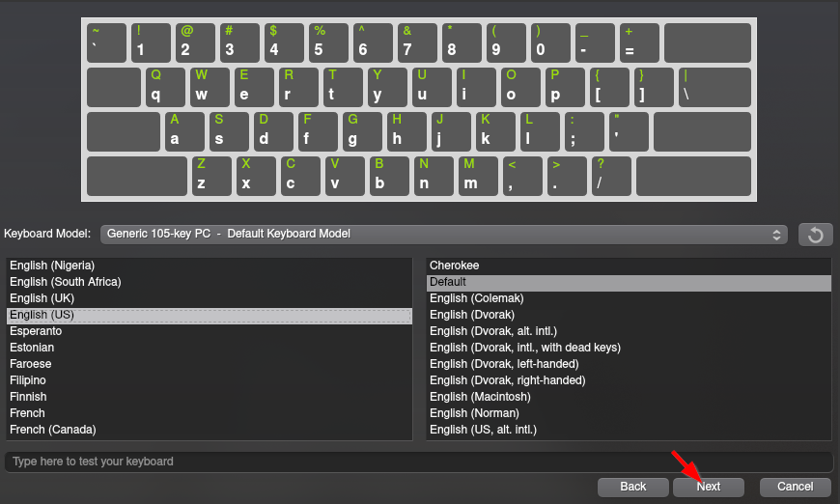Cancel the installer setup
Viewport: 840px width, 504px height.
click(795, 487)
